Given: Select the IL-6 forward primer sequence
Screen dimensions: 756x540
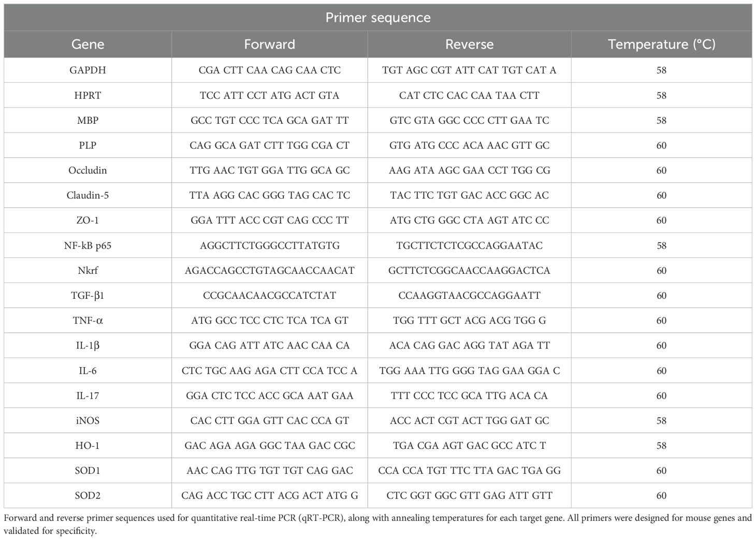Looking at the screenshot, I should click(x=269, y=371).
